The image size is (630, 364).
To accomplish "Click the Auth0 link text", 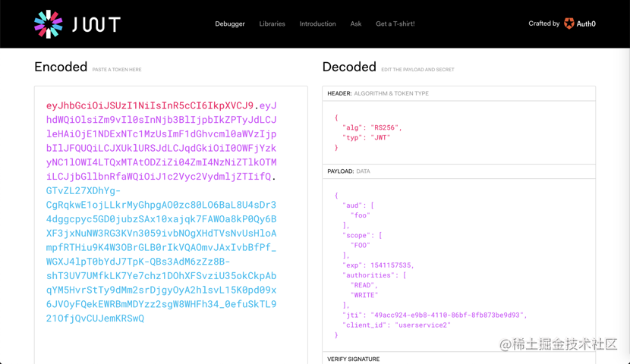I will 586,24.
